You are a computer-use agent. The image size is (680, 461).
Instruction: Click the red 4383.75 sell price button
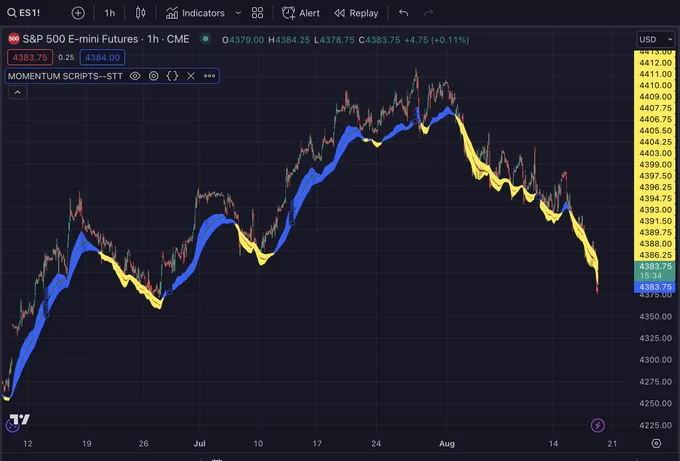pos(30,57)
